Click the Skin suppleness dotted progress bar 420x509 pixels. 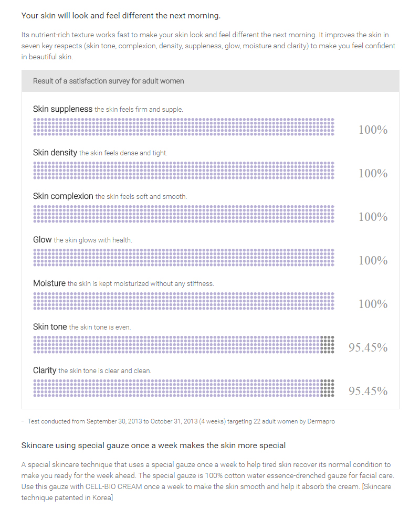pos(183,127)
